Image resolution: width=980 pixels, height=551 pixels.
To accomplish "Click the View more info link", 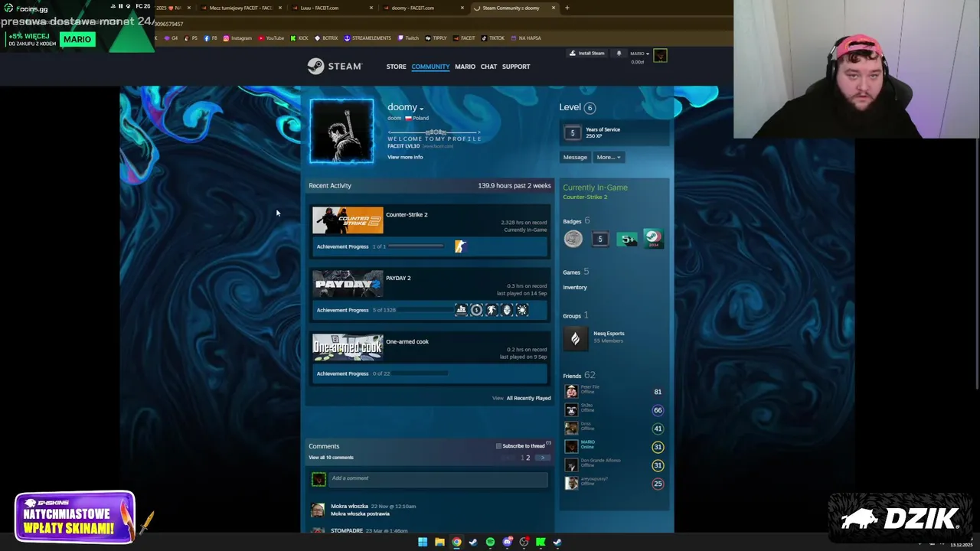I will [405, 157].
